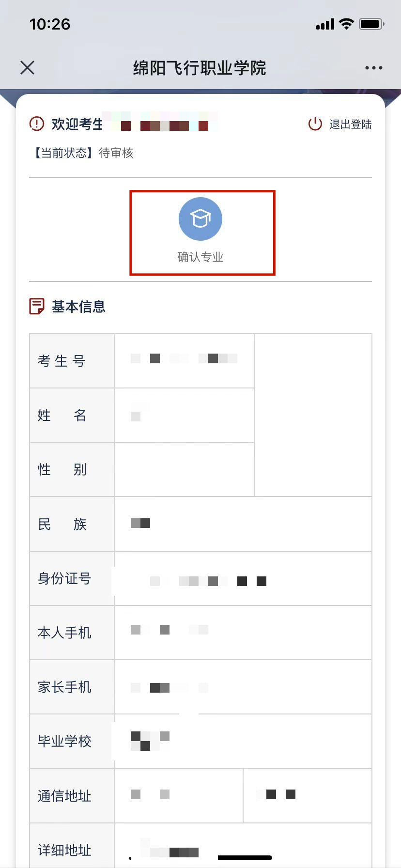This screenshot has width=401, height=868.
Task: Select the 毕业学校 value field
Action: coord(242,741)
